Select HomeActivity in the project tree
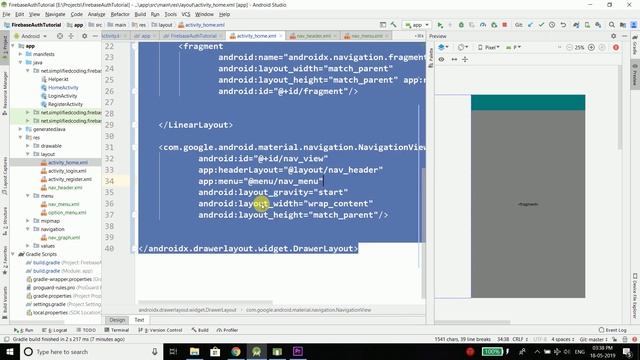The width and height of the screenshot is (640, 360). tap(63, 87)
